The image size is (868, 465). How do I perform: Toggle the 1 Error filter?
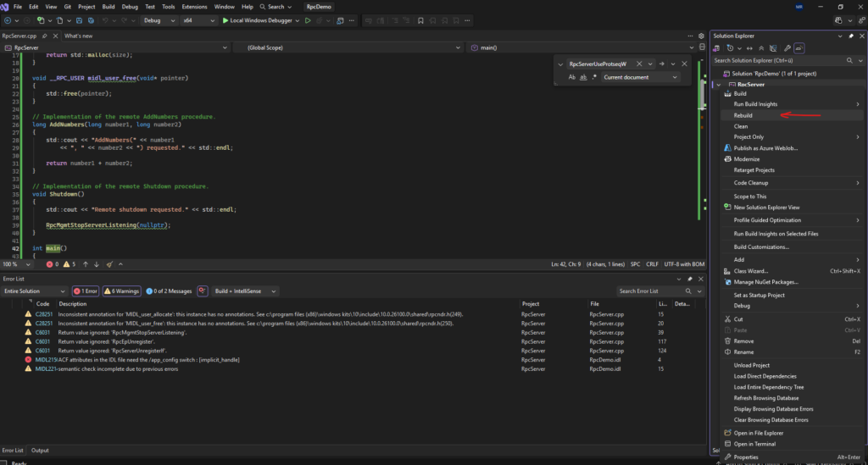pyautogui.click(x=86, y=291)
